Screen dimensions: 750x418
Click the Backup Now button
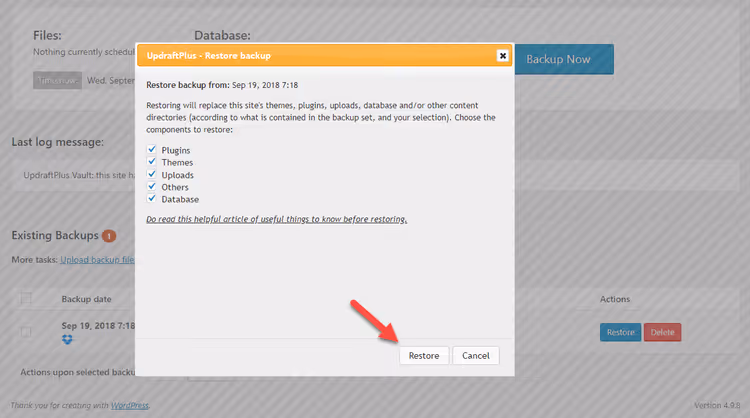pos(564,59)
